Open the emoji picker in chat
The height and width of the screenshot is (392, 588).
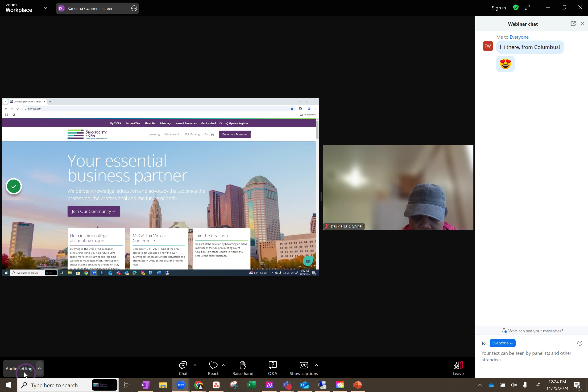[580, 343]
